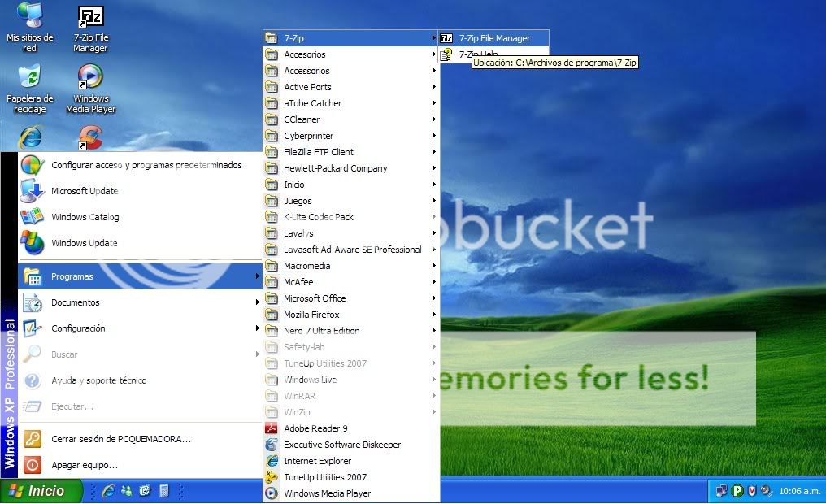Click the webcam tray icon beside the clock

[767, 491]
